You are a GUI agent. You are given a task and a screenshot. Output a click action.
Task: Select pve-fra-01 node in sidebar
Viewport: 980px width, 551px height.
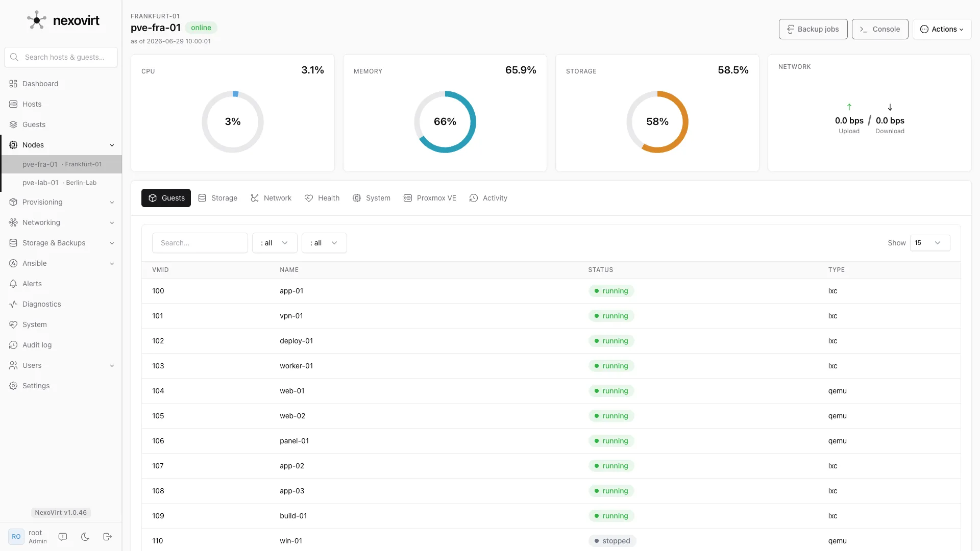(x=62, y=164)
